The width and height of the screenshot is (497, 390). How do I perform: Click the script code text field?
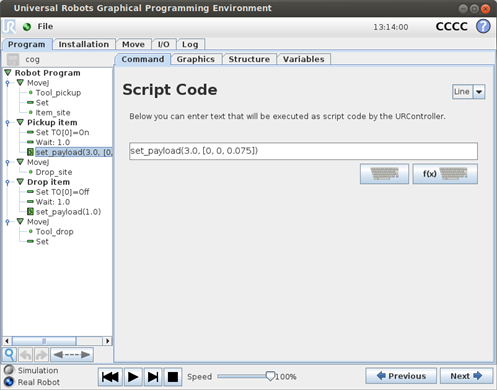303,151
